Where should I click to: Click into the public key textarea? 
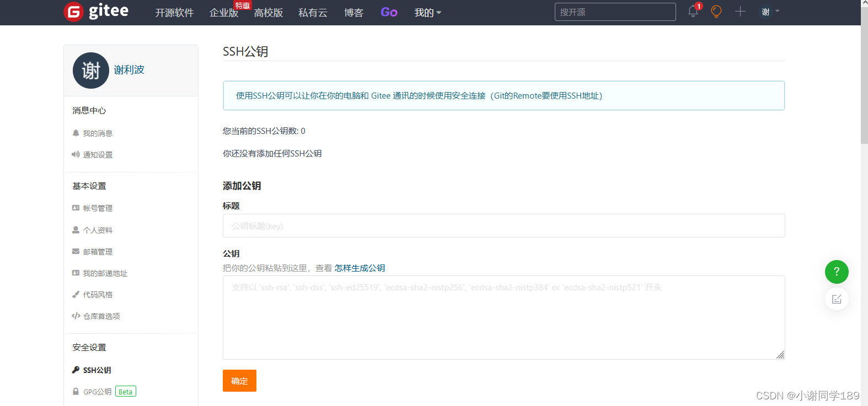point(503,317)
